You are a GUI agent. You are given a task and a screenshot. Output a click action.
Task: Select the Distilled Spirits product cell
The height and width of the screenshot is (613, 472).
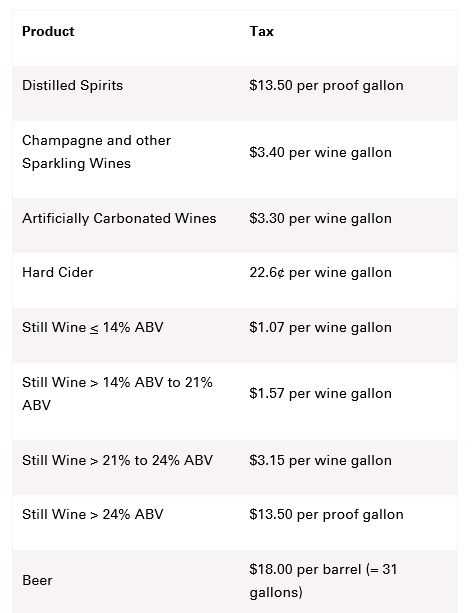coord(72,85)
